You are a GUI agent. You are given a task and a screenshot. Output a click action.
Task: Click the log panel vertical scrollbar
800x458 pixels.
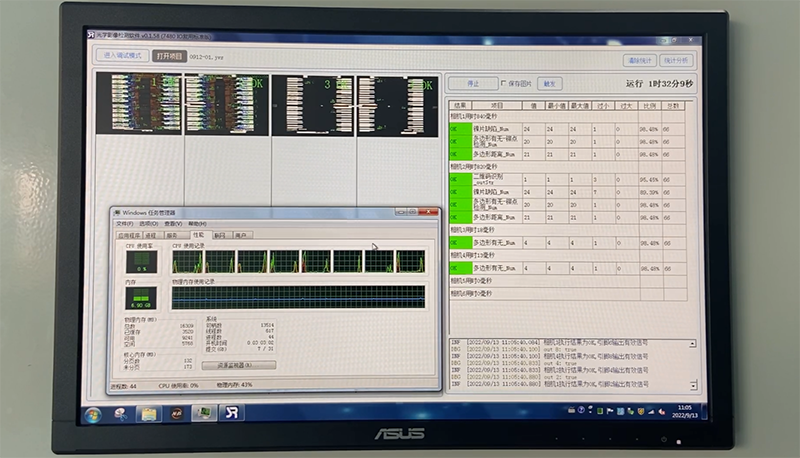(x=693, y=364)
